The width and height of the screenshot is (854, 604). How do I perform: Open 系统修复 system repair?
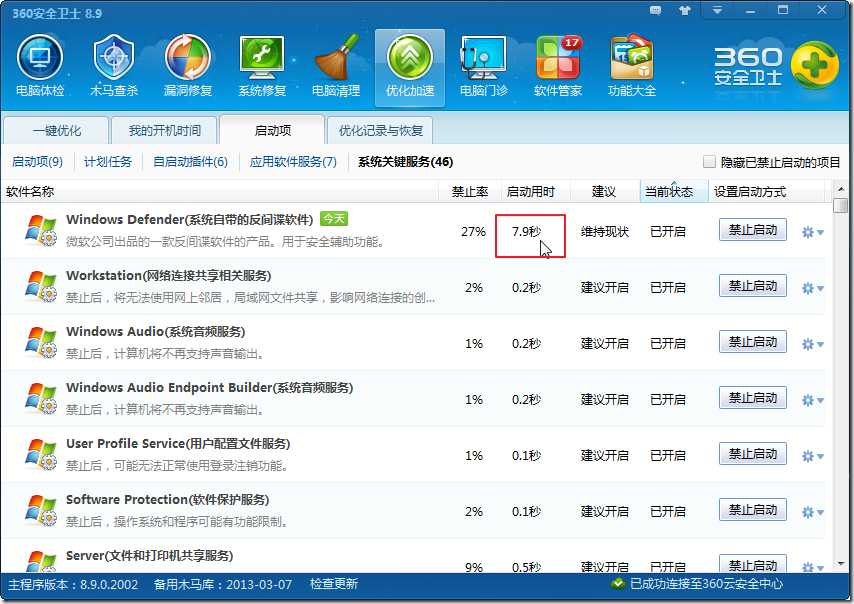pyautogui.click(x=262, y=66)
